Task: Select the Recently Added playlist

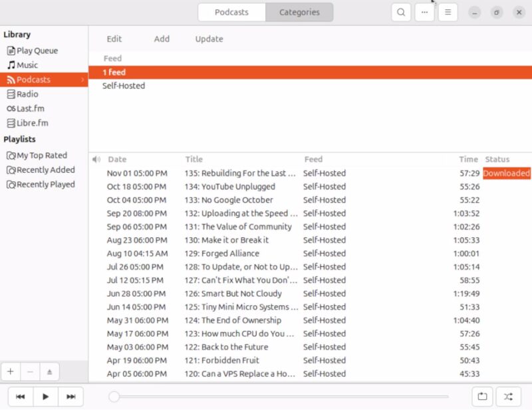Action: (41, 169)
